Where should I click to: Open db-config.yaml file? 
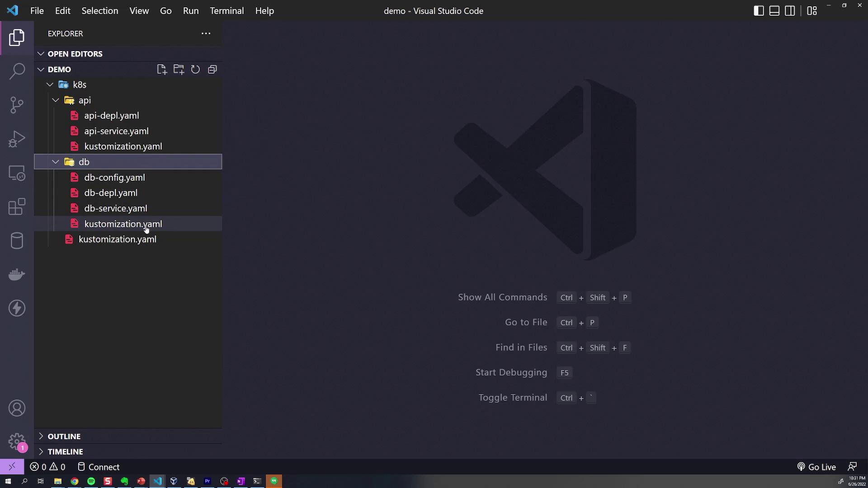coord(114,178)
